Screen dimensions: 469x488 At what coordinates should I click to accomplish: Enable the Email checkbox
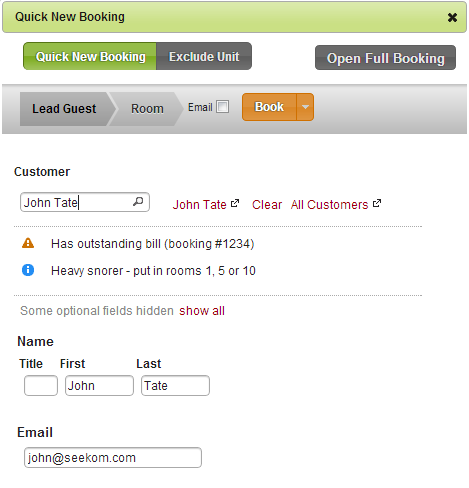coord(222,107)
